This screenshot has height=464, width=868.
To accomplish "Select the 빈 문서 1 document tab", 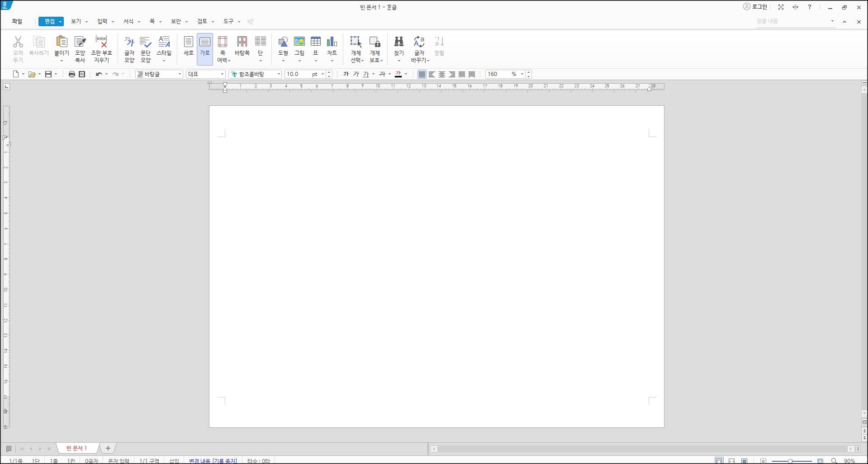I will pyautogui.click(x=76, y=448).
